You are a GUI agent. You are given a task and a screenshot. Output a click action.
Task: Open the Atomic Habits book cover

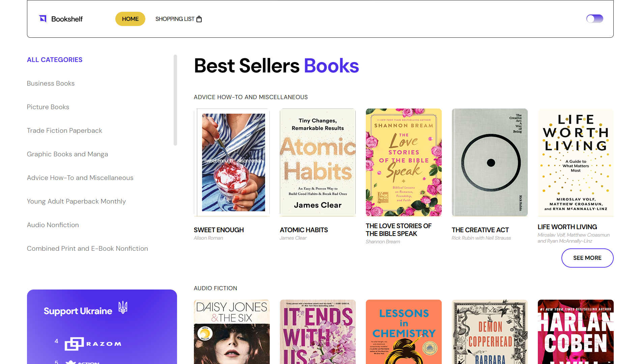coord(318,162)
